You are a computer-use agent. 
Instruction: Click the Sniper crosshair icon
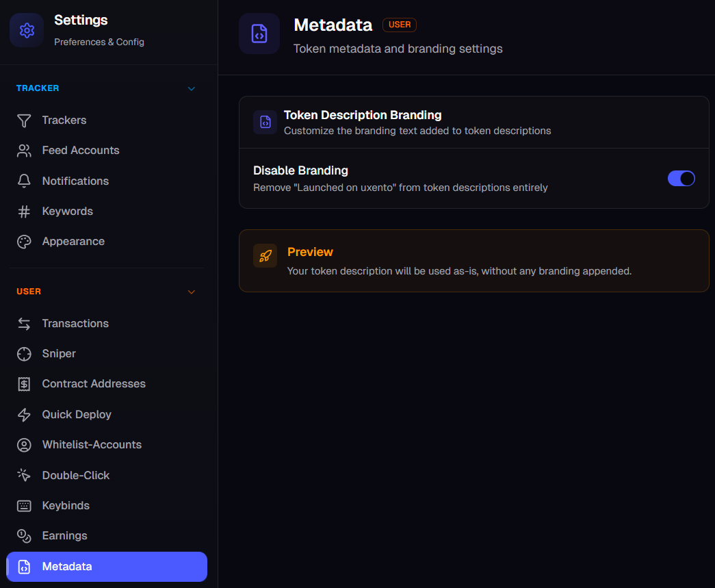tap(24, 354)
